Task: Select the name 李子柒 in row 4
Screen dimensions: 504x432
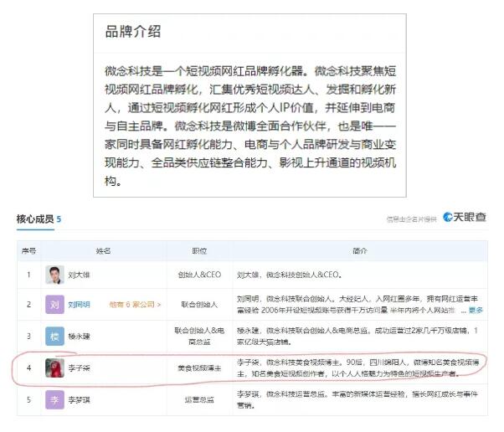Action: coord(80,368)
